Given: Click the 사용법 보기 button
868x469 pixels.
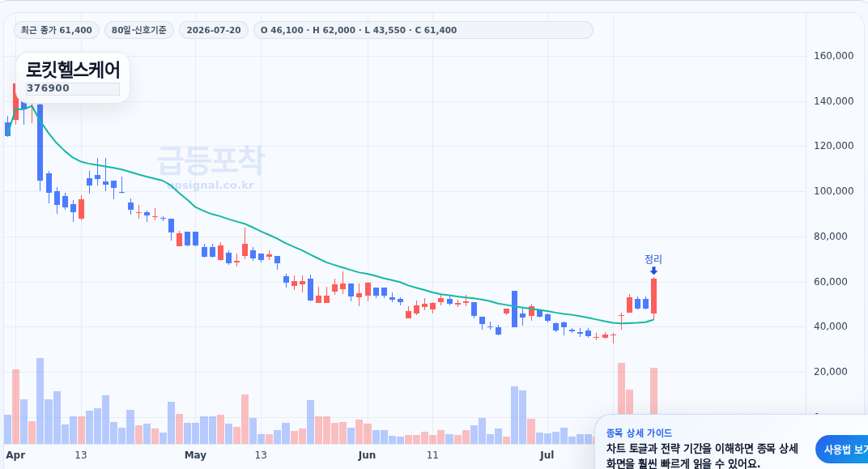Looking at the screenshot, I should [842, 449].
